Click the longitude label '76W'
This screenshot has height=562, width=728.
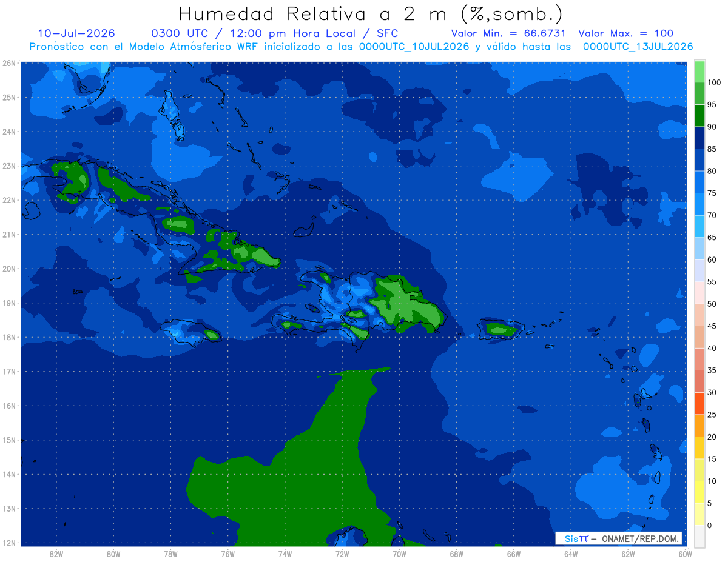pyautogui.click(x=228, y=554)
